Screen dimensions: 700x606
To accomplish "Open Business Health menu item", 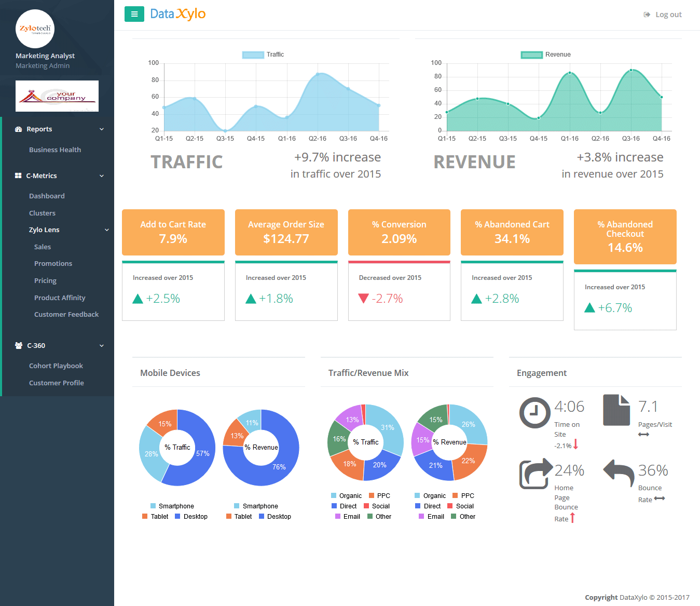I will pyautogui.click(x=55, y=150).
